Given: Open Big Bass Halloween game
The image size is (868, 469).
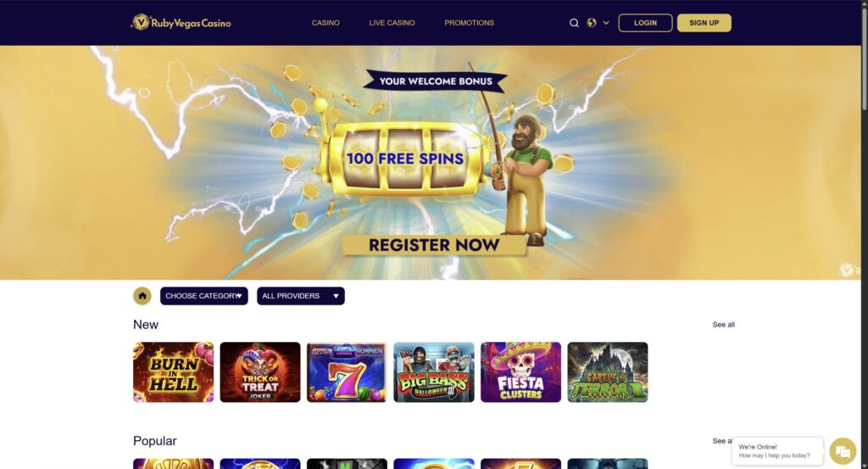Looking at the screenshot, I should coord(434,372).
